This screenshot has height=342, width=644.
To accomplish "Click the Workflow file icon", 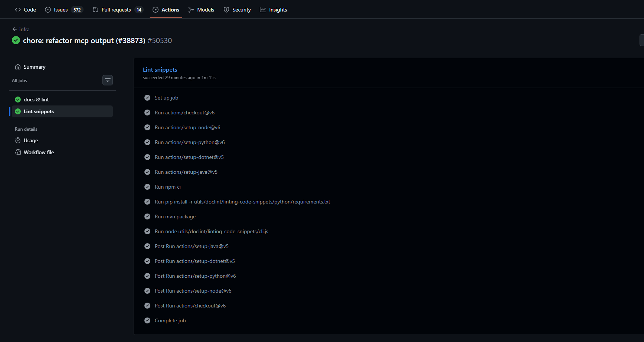I will [x=18, y=152].
